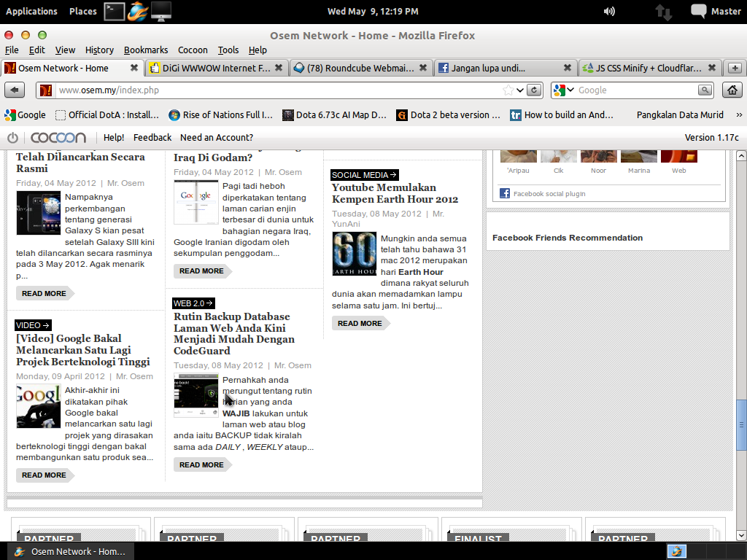747x560 pixels.
Task: Open the network connection indicator
Action: click(664, 12)
